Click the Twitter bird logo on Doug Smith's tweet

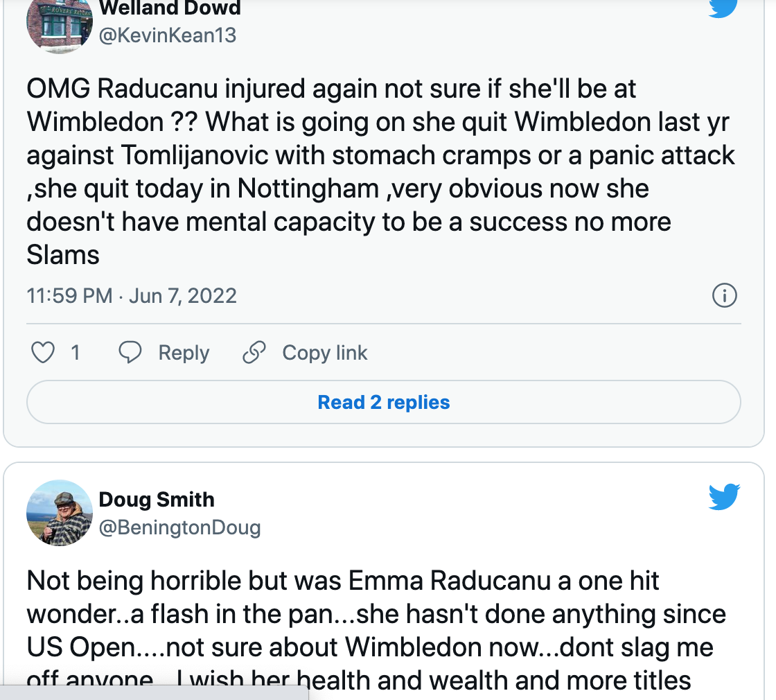click(x=724, y=497)
